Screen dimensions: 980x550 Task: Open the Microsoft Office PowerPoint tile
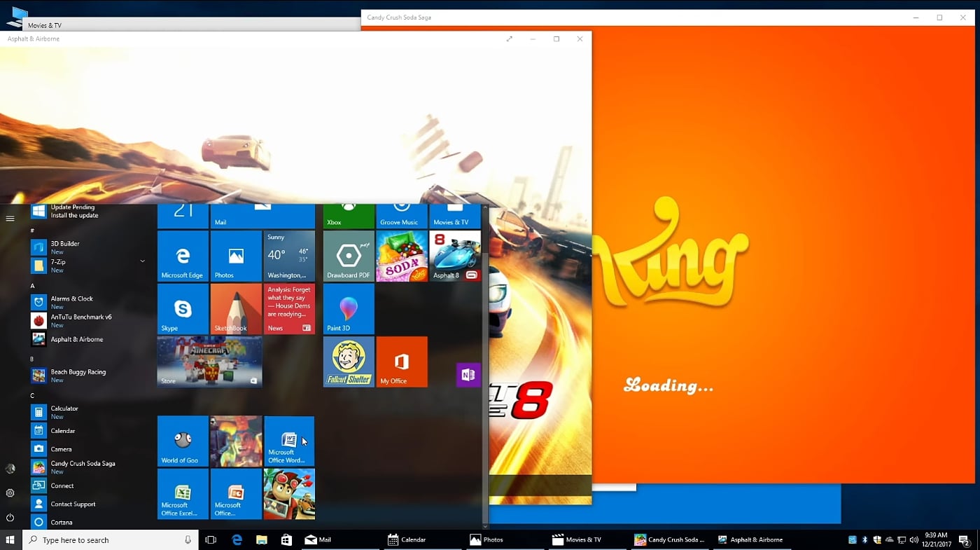click(236, 494)
